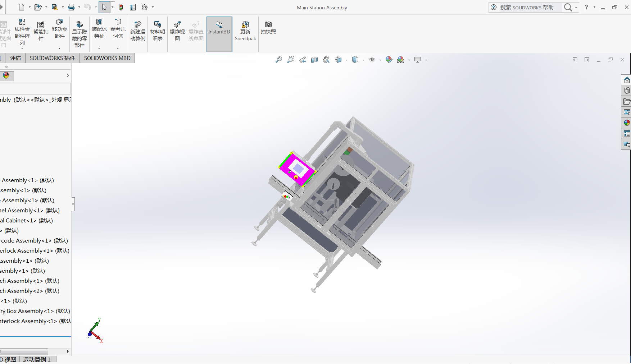This screenshot has height=364, width=631.
Task: Expand the New document dropdown arrow
Action: (x=29, y=7)
